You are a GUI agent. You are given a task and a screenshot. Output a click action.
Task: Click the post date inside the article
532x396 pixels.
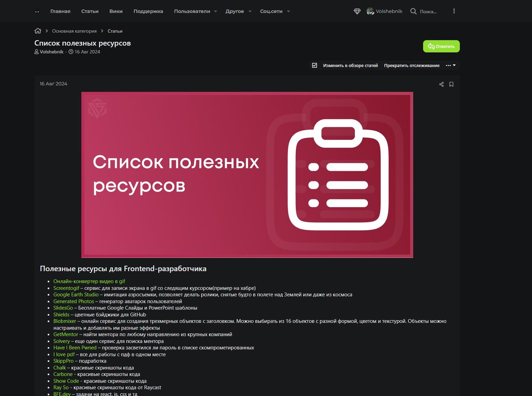53,84
